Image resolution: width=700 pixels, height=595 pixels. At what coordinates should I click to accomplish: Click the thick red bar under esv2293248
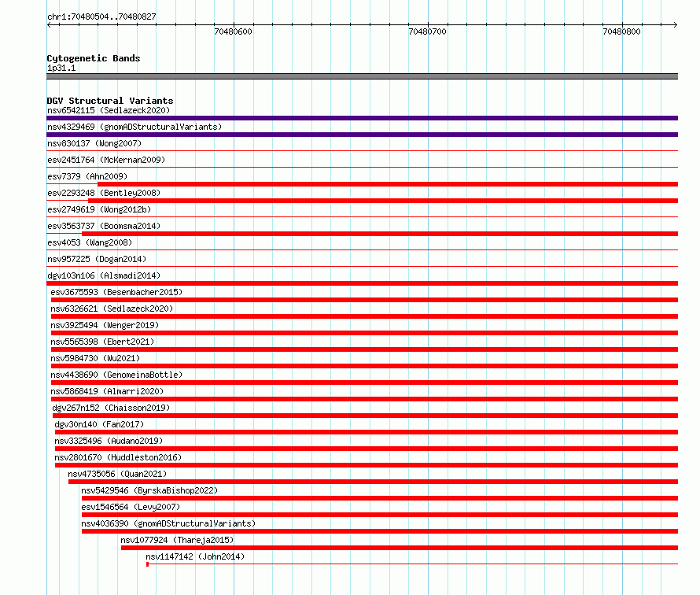[383, 201]
